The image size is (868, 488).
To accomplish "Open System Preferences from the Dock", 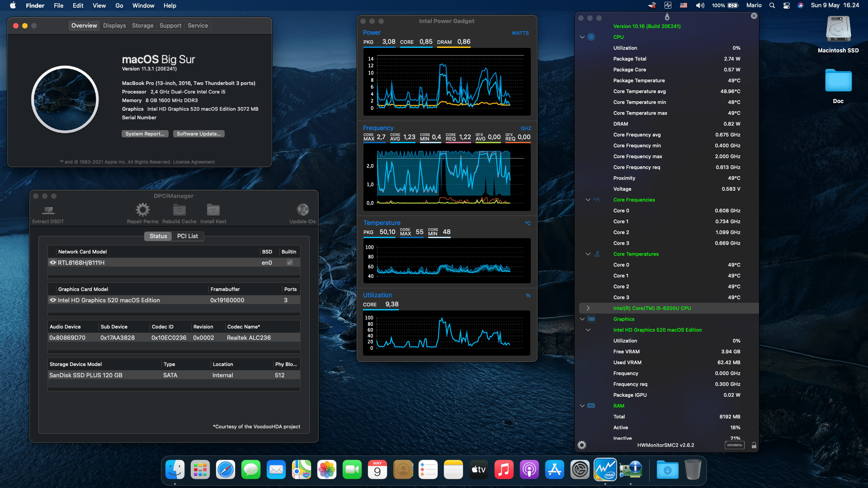I will (580, 470).
